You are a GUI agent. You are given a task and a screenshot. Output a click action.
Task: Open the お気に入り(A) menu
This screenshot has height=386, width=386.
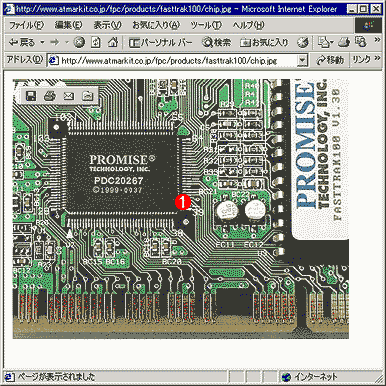(156, 25)
